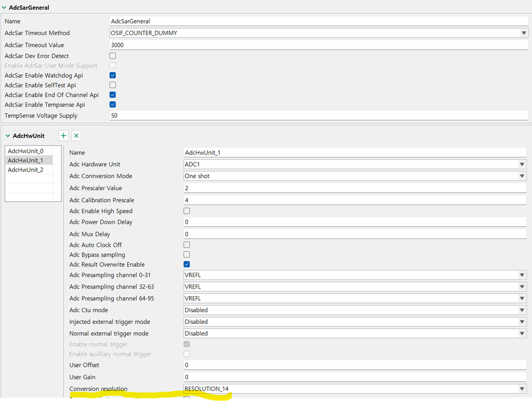The width and height of the screenshot is (532, 401).
Task: Enable Adc Enable High Speed checkbox
Action: coord(186,211)
